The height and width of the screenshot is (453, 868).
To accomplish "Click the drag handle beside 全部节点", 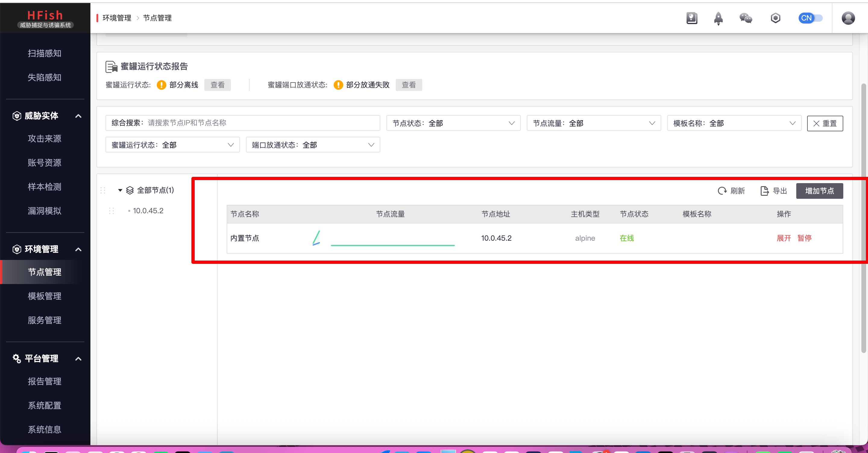I will [x=103, y=190].
